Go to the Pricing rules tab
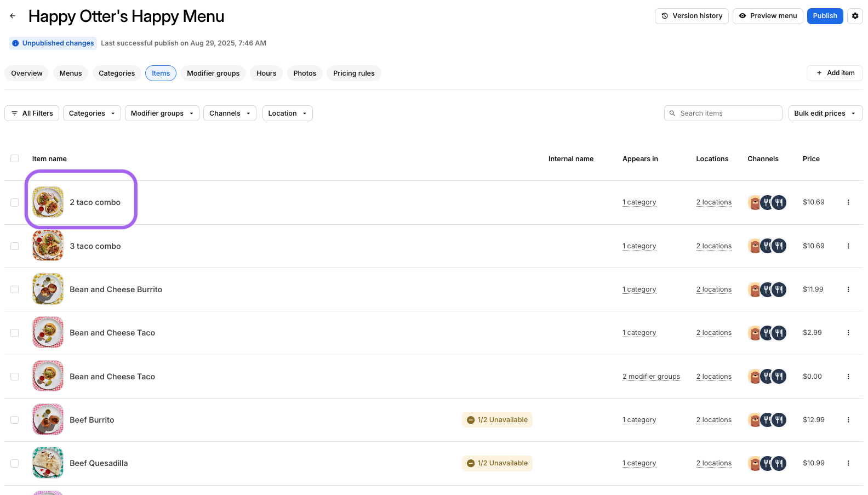This screenshot has width=868, height=495. (353, 73)
